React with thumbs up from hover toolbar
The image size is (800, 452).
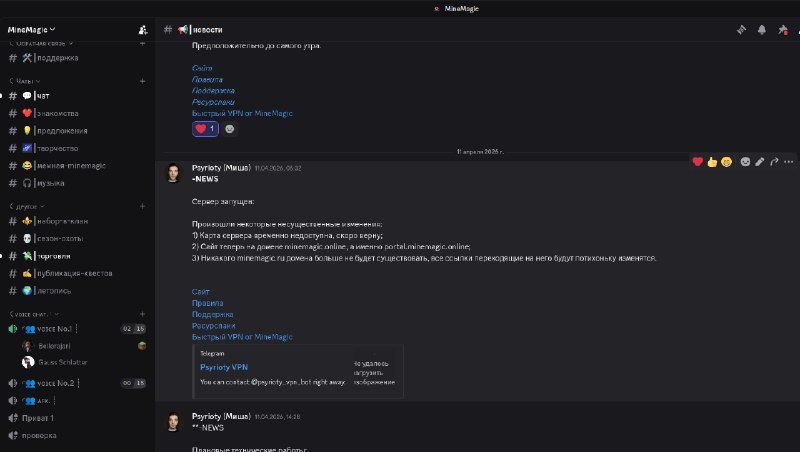712,162
